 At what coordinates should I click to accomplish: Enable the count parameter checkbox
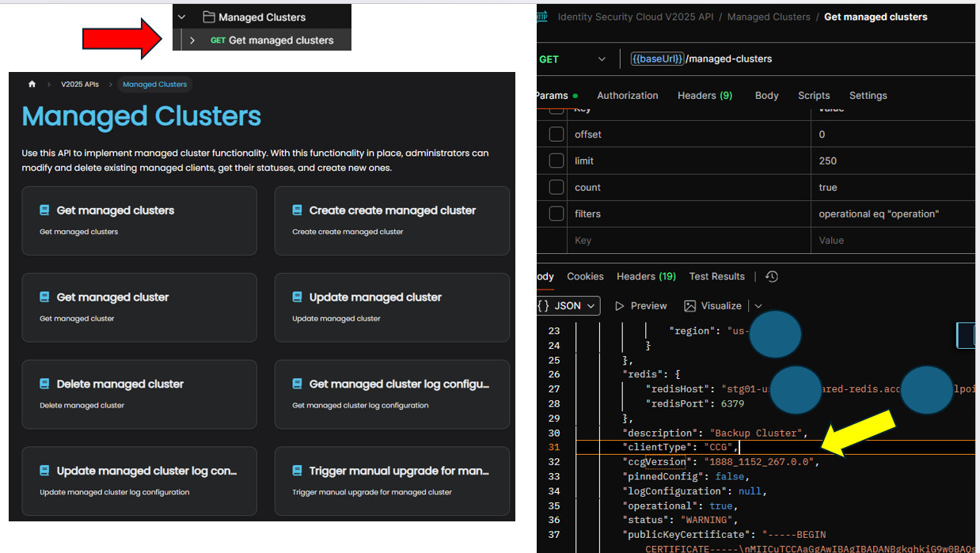pos(556,187)
